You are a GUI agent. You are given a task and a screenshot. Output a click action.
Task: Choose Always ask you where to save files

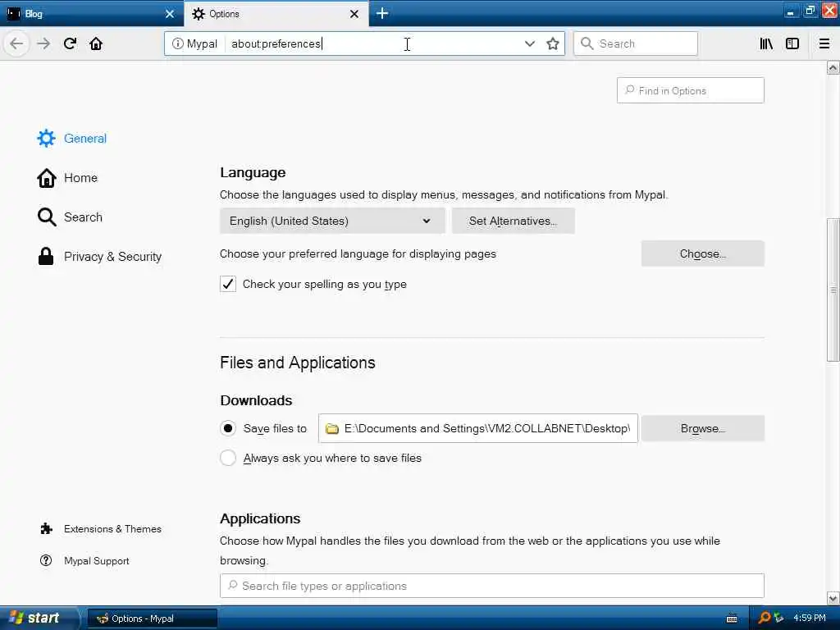(228, 458)
